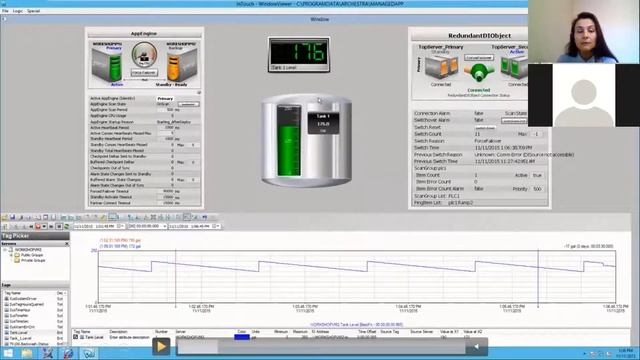Select the WORKSHOPVM2 server node
Image resolution: width=640 pixels, height=360 pixels.
28,249
